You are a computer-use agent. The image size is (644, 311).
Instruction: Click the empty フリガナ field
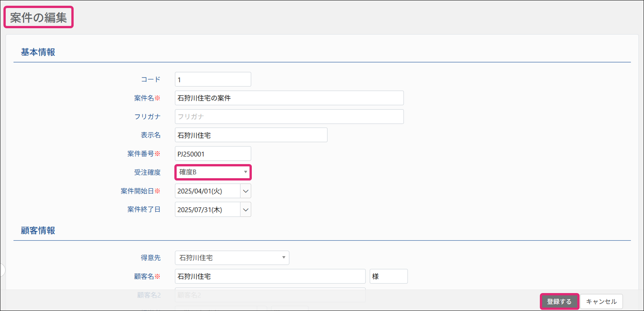tap(289, 117)
